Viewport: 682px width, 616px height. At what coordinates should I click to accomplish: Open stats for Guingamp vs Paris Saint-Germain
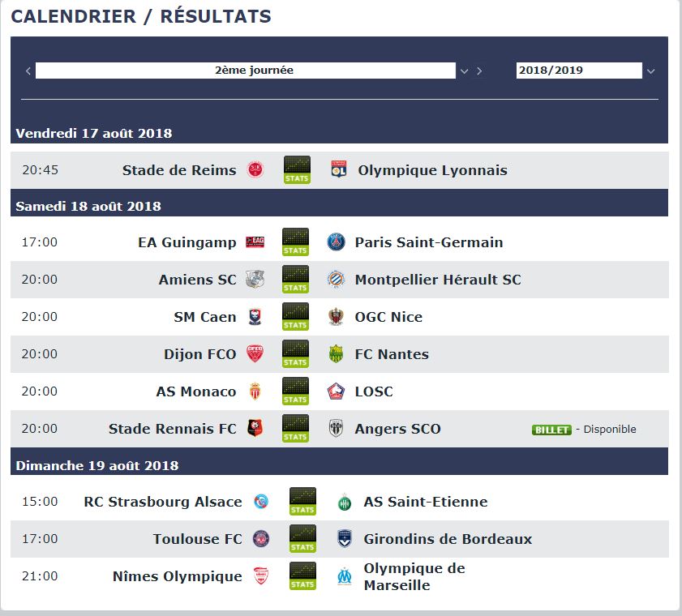(x=295, y=242)
